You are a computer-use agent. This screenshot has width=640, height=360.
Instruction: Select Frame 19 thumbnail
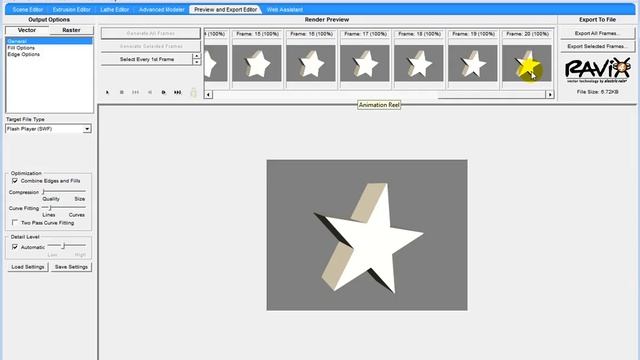click(x=473, y=63)
